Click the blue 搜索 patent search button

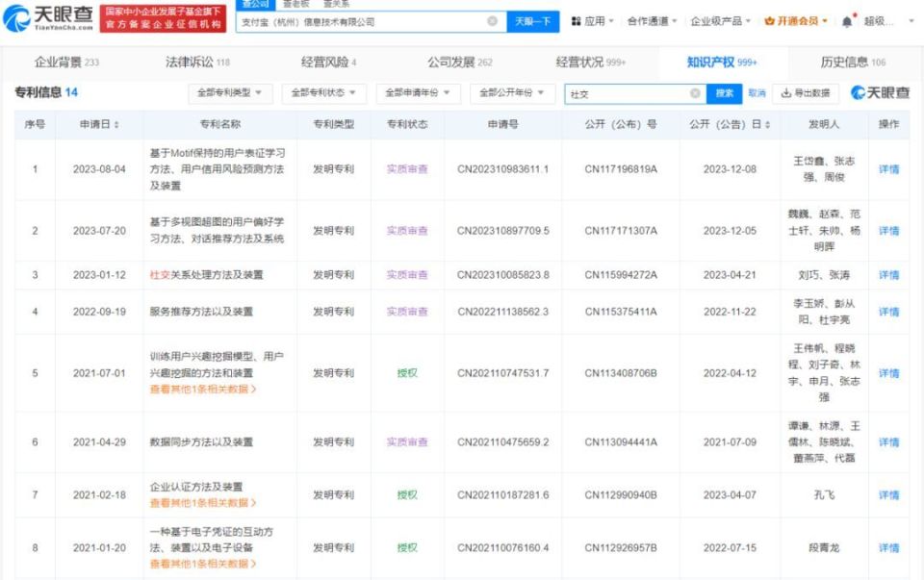click(724, 93)
